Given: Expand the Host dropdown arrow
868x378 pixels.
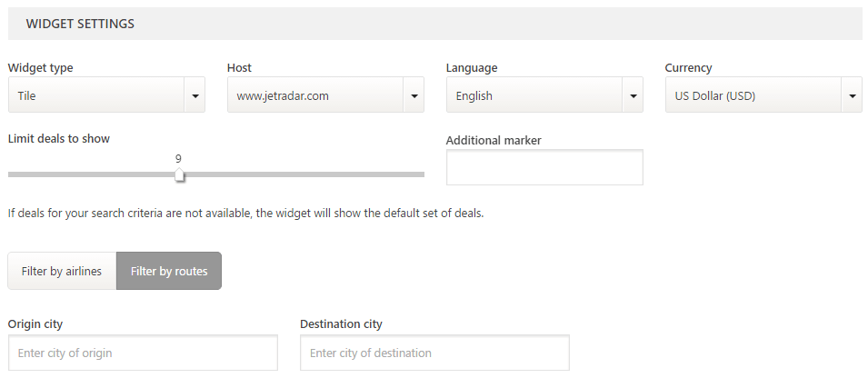Looking at the screenshot, I should pyautogui.click(x=414, y=95).
